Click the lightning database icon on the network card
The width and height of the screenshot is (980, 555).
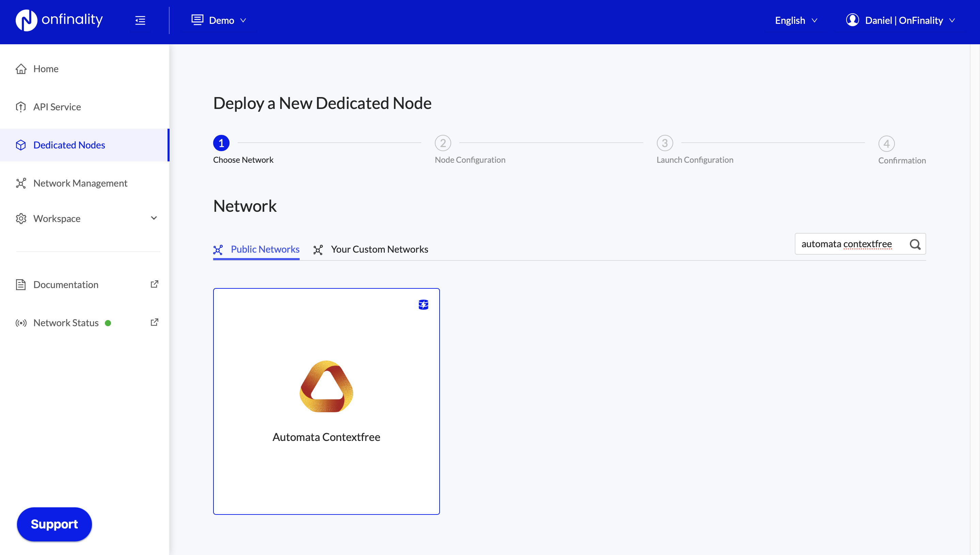[423, 304]
